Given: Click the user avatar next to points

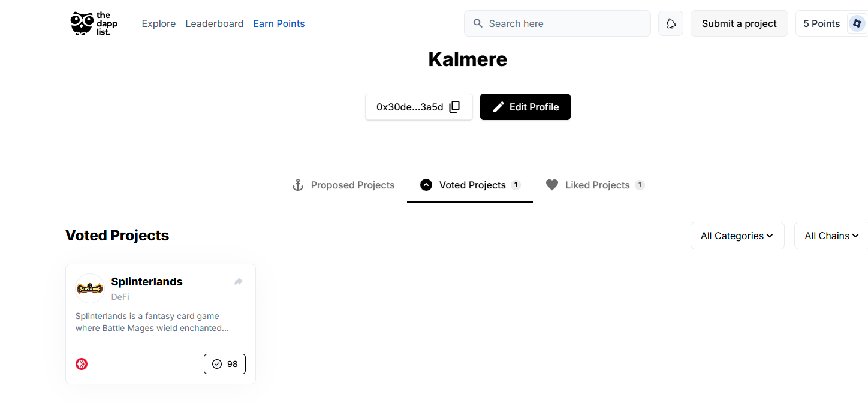Looking at the screenshot, I should 857,23.
